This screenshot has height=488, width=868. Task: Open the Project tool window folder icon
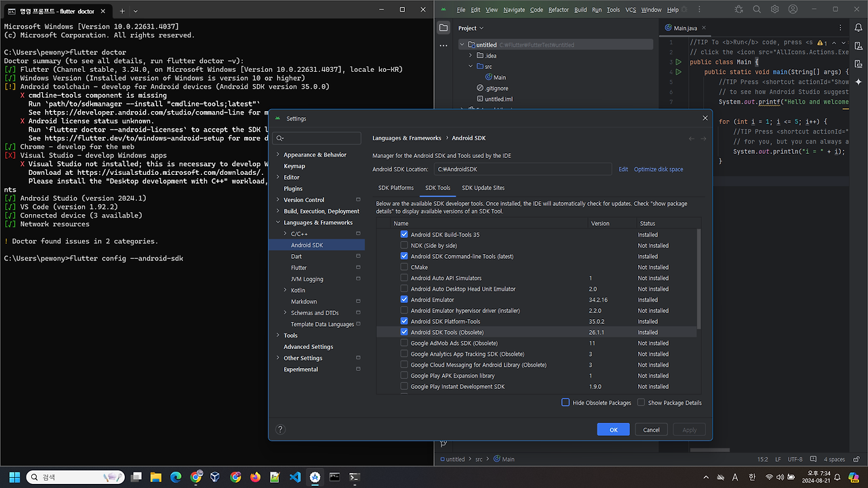(443, 28)
